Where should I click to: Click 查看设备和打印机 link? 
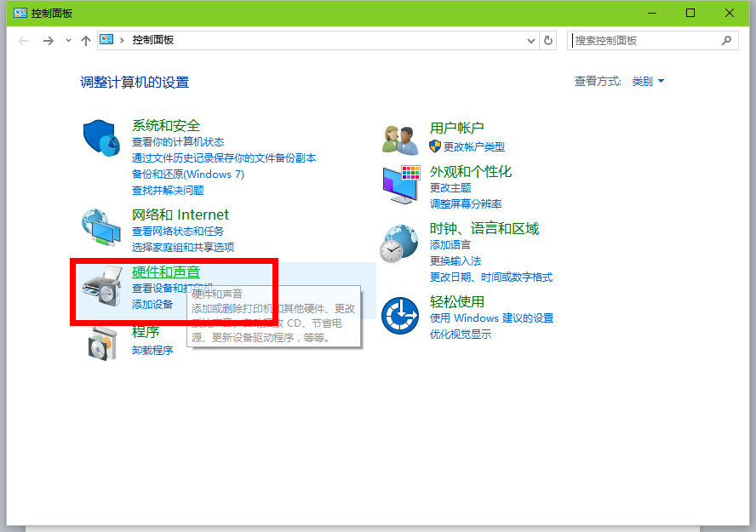pos(172,289)
